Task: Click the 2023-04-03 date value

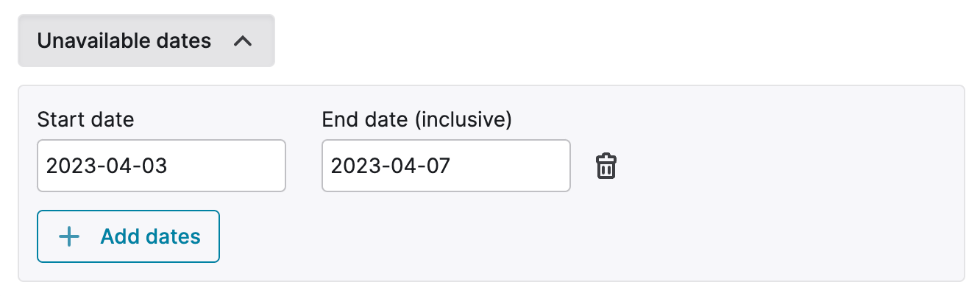Action: pos(107,166)
